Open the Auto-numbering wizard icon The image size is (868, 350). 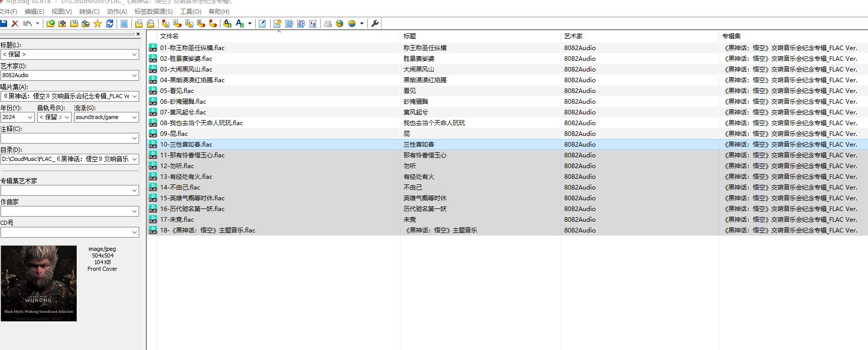[x=313, y=24]
